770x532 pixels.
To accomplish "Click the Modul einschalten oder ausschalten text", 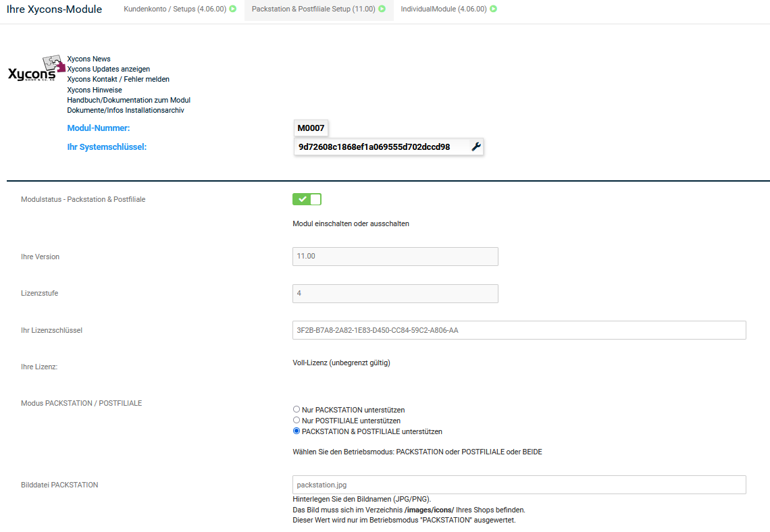I will pyautogui.click(x=351, y=223).
